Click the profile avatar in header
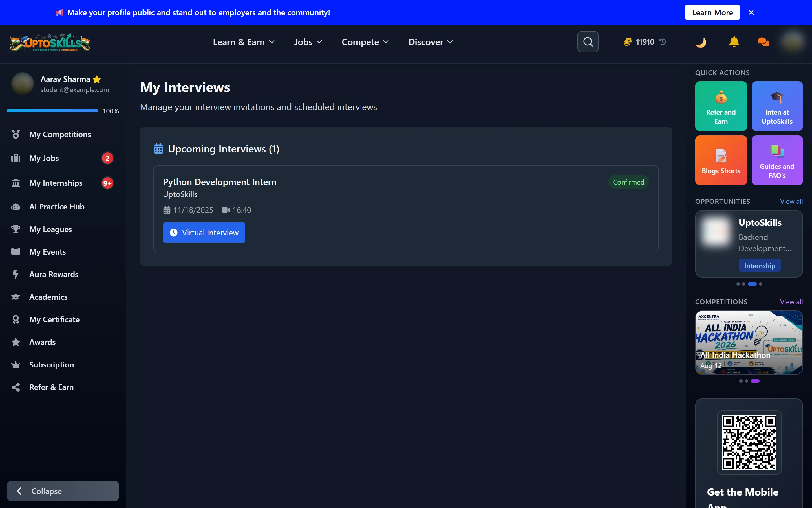This screenshot has height=508, width=812. (x=792, y=42)
